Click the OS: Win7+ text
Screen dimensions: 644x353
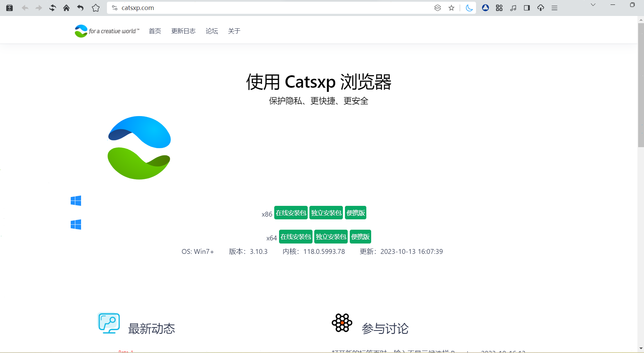click(198, 251)
